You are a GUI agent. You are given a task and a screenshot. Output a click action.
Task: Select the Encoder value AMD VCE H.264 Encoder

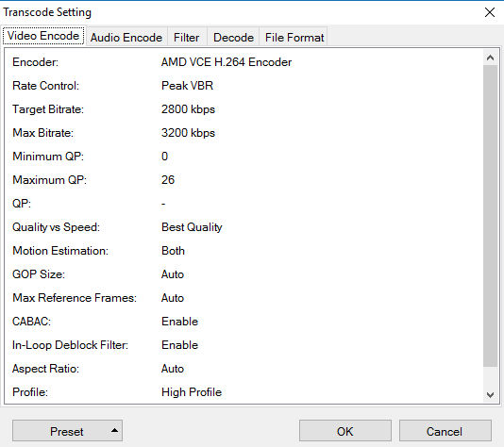coord(227,62)
